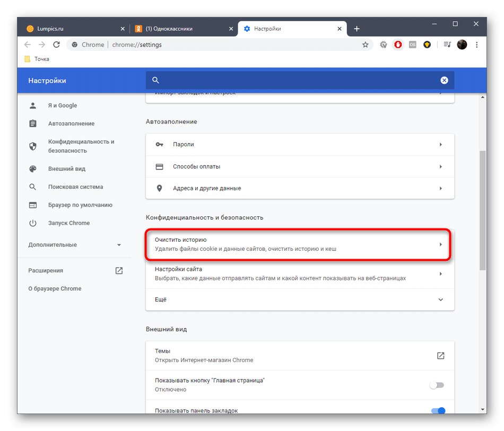Switch to the Lumpics.ru tab
This screenshot has height=431, width=504.
coord(76,29)
